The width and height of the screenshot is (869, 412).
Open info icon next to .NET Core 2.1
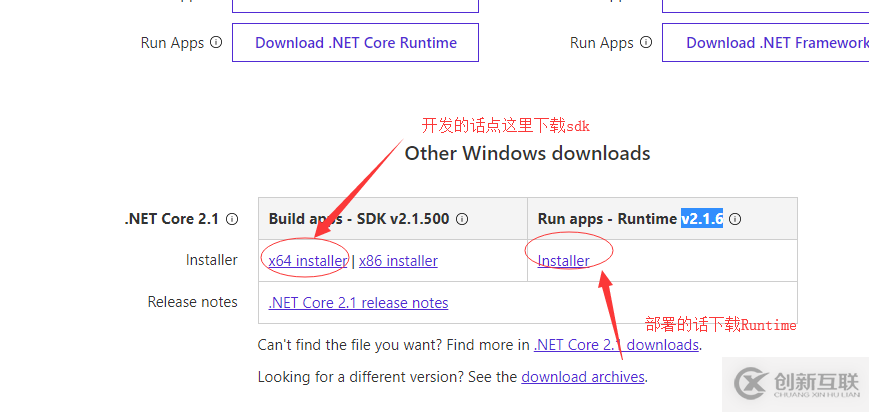pos(232,219)
